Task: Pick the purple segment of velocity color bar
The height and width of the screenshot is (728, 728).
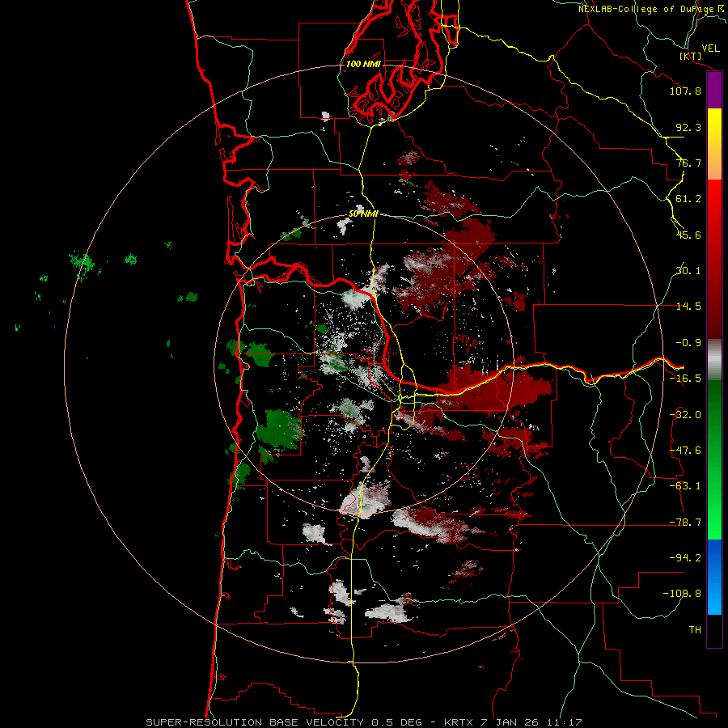Action: [714, 90]
